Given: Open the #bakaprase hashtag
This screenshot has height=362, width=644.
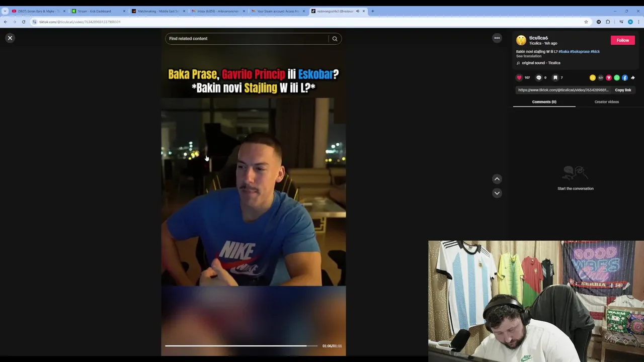Looking at the screenshot, I should tap(580, 51).
